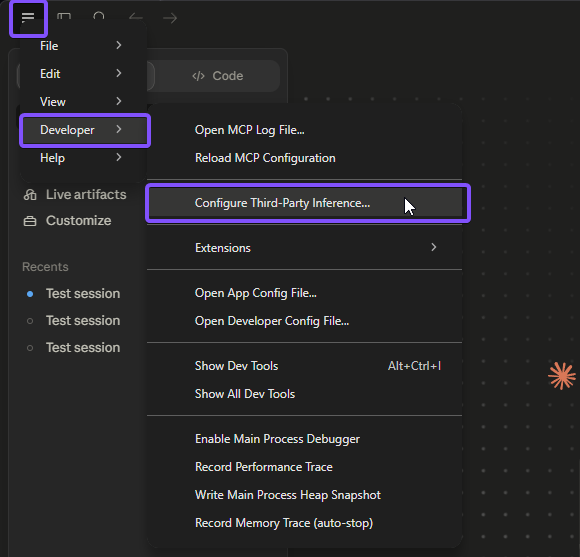
Task: Click the chevron next to View
Action: coord(119,101)
